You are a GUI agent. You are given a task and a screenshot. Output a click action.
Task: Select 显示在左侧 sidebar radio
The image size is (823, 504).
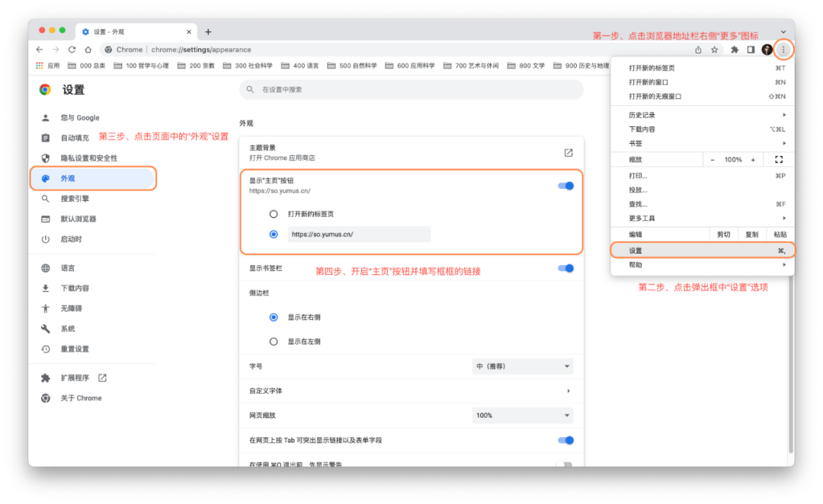coord(274,341)
